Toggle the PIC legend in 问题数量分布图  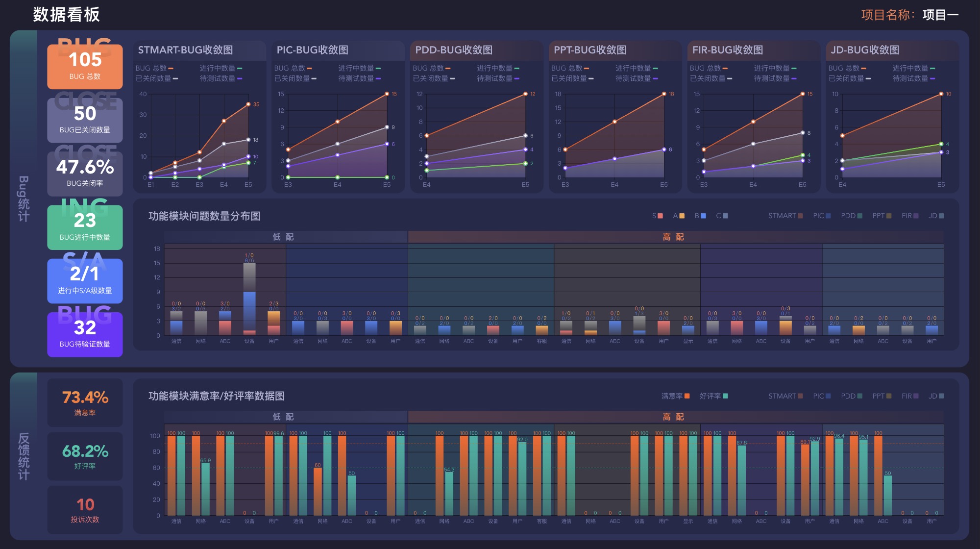pos(822,216)
